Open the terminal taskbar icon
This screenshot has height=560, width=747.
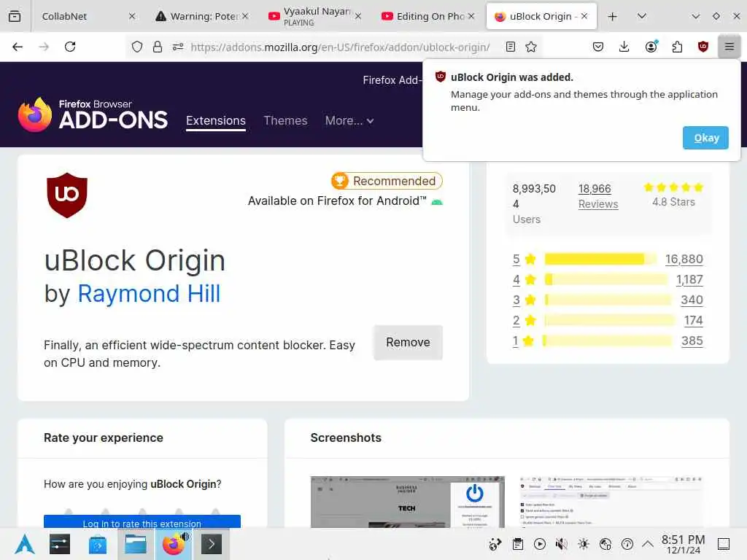[x=211, y=544]
